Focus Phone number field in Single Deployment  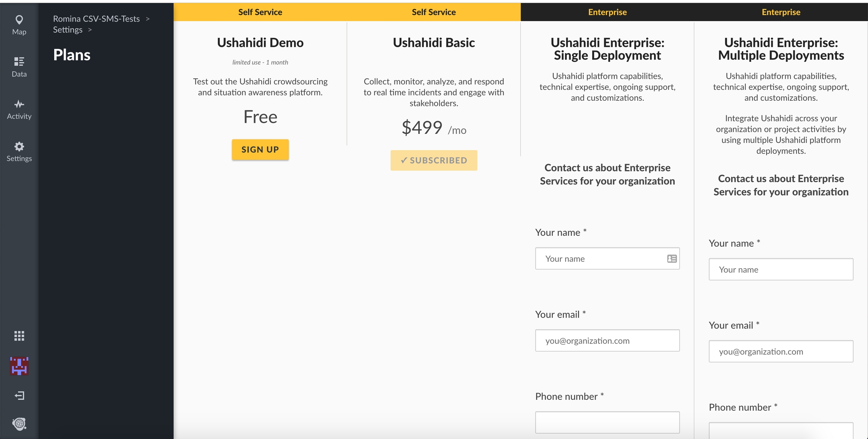607,422
